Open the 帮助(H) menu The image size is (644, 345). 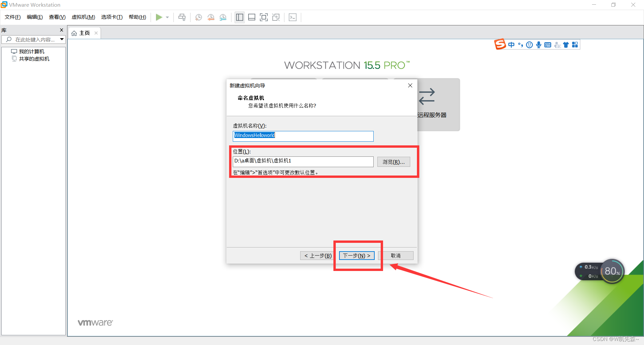tap(138, 17)
